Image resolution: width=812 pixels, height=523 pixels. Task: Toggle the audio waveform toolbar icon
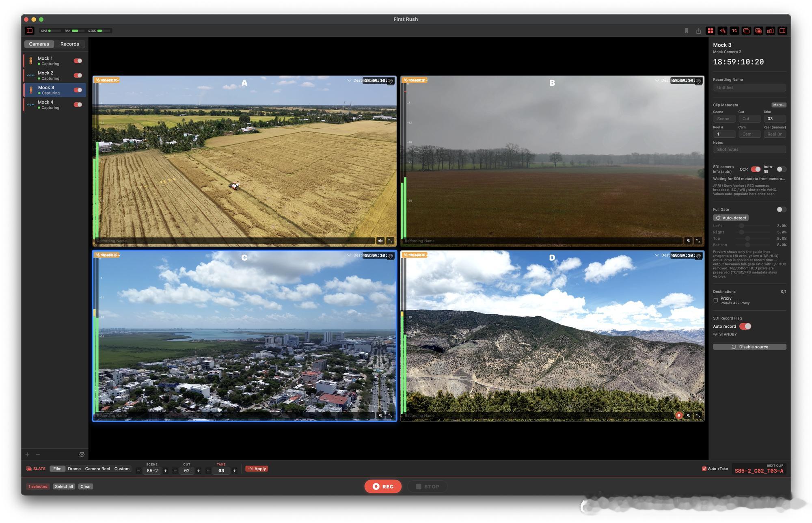pos(723,30)
